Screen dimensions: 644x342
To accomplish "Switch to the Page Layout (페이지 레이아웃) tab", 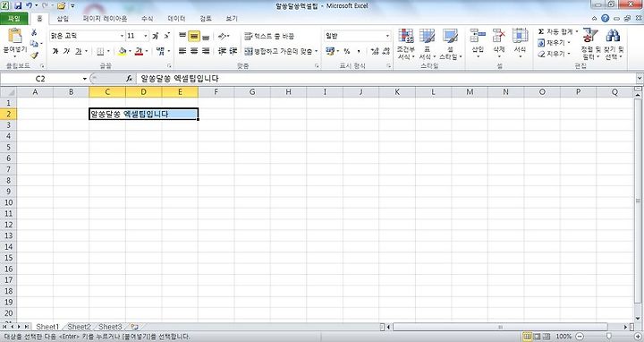I will coord(106,19).
